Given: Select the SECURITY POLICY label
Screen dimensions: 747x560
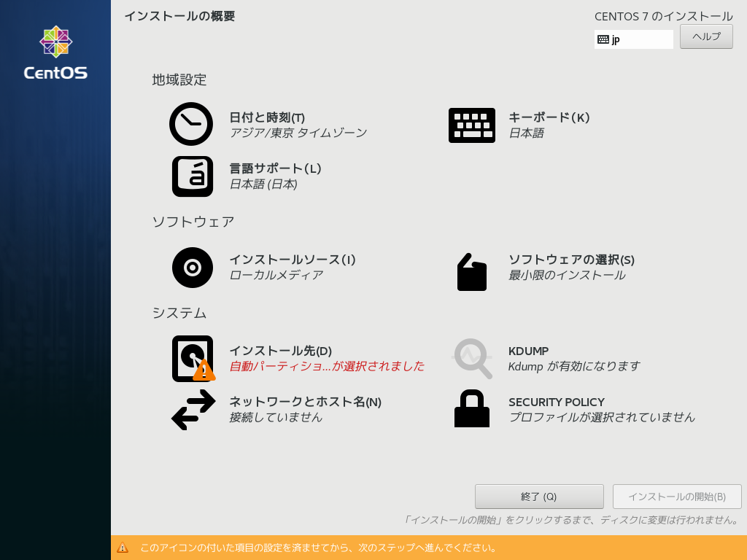Looking at the screenshot, I should [x=557, y=402].
